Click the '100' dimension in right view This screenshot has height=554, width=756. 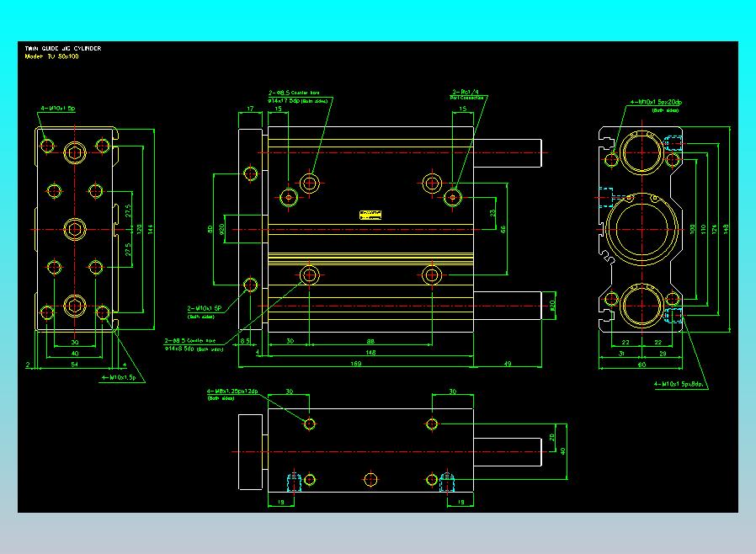pos(692,230)
